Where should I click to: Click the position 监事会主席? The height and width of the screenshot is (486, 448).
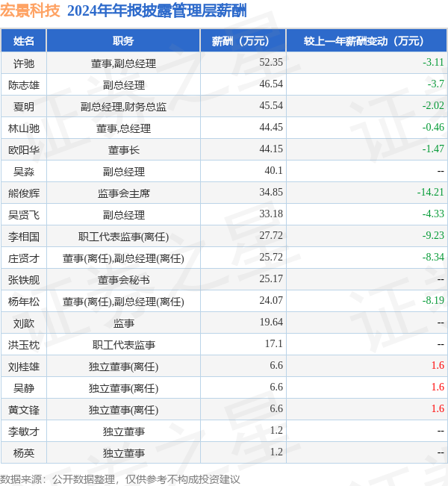(x=123, y=193)
